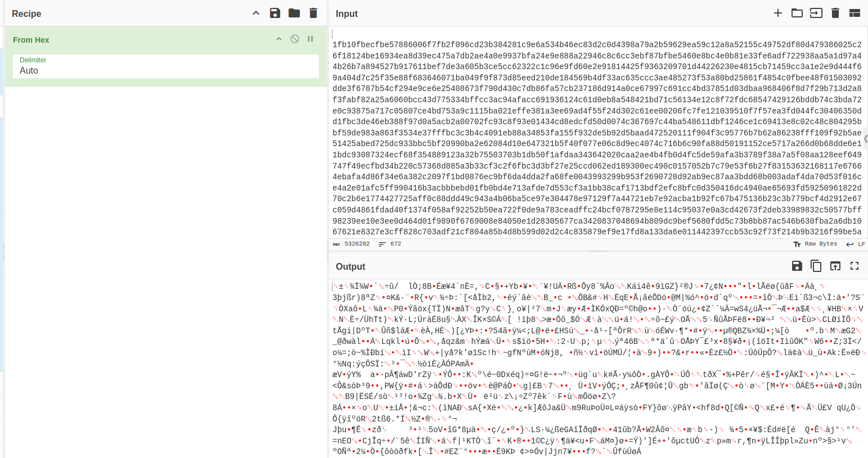868x458 pixels.
Task: Change Raw Bytes input encoding
Action: point(815,244)
